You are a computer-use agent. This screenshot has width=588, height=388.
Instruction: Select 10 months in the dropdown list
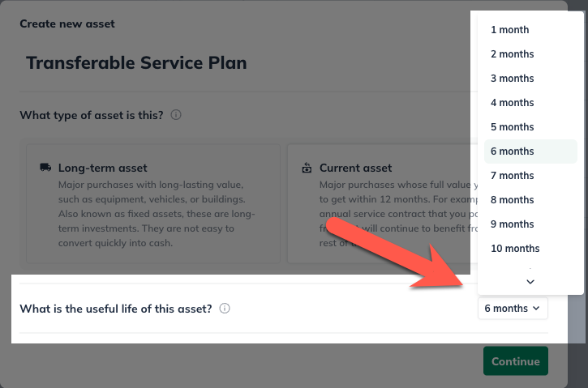pos(515,249)
